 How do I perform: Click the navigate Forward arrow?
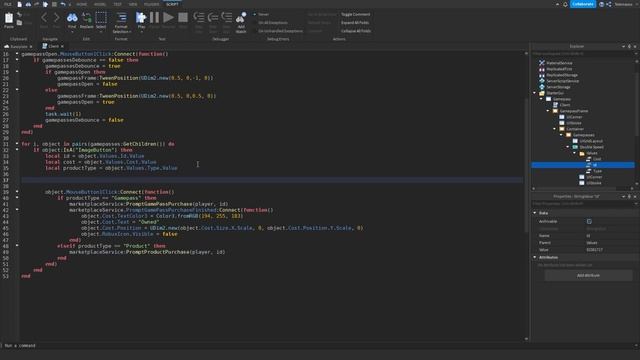tap(56, 18)
